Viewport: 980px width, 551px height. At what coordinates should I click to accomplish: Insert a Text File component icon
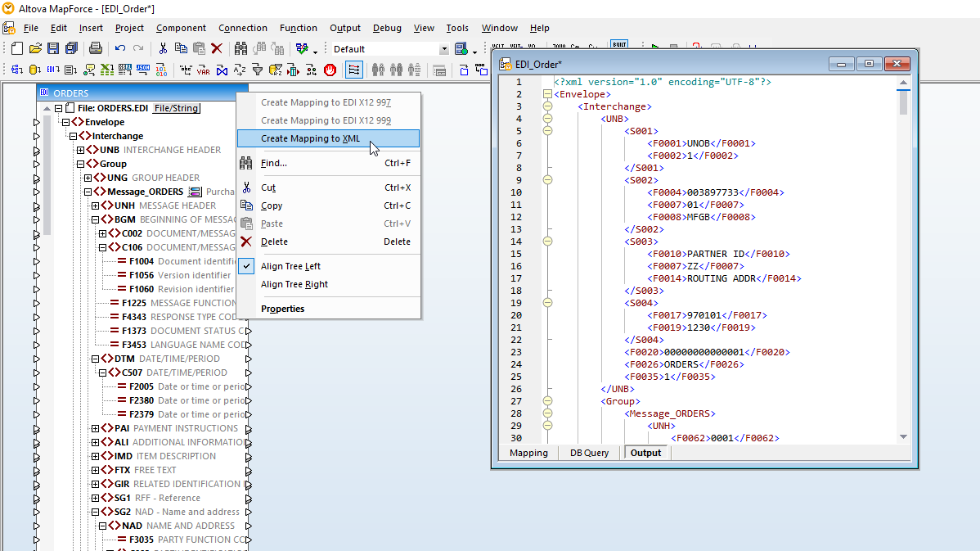pos(70,70)
